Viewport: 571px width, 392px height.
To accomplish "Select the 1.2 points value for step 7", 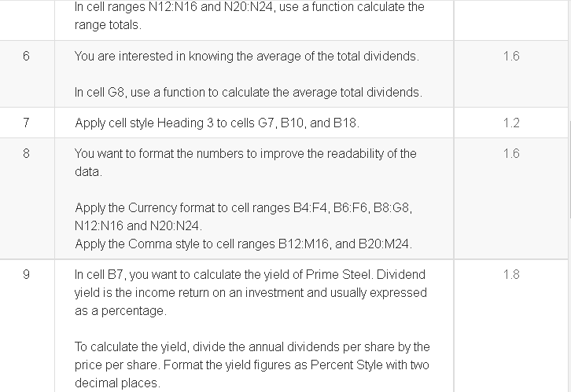I will pyautogui.click(x=511, y=123).
